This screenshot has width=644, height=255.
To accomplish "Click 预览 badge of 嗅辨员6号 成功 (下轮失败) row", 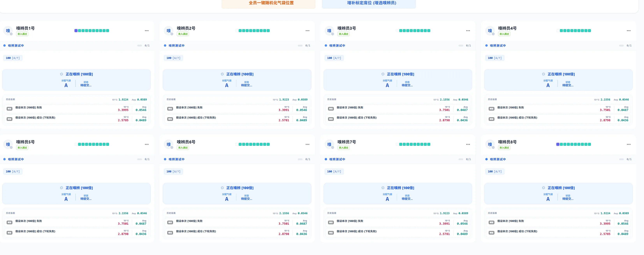I will 170,233.
